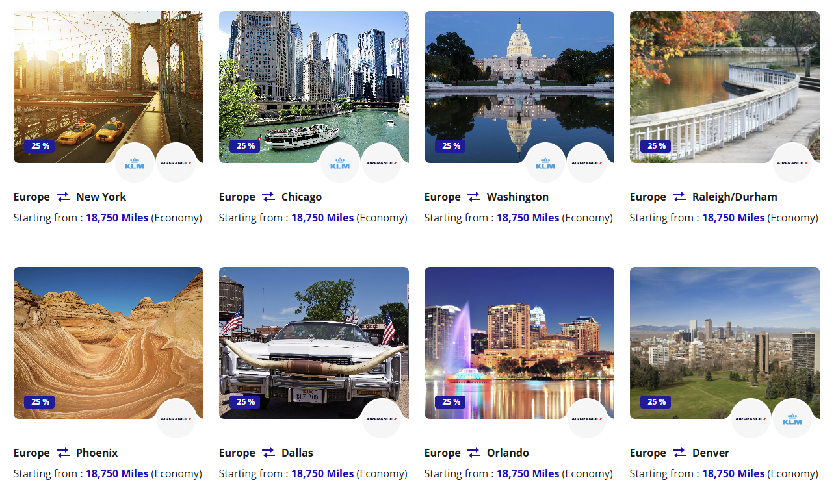
Task: Click the 18,750 Miles price under Phoenix
Action: [x=117, y=473]
